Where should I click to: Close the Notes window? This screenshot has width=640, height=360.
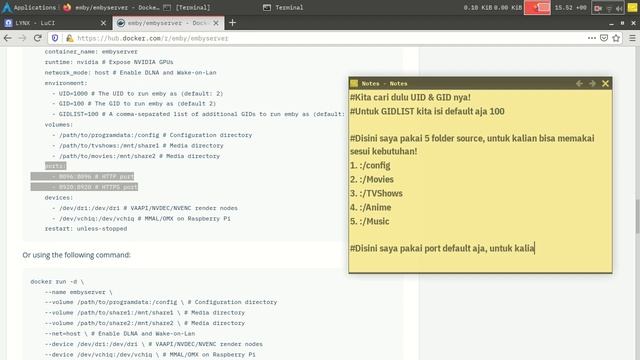(x=605, y=83)
